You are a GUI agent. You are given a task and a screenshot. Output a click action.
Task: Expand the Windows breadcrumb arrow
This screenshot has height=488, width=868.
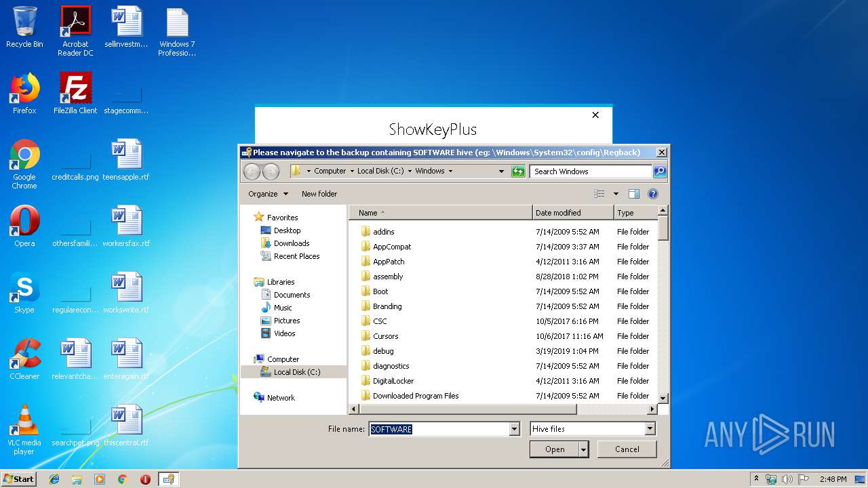coord(450,171)
